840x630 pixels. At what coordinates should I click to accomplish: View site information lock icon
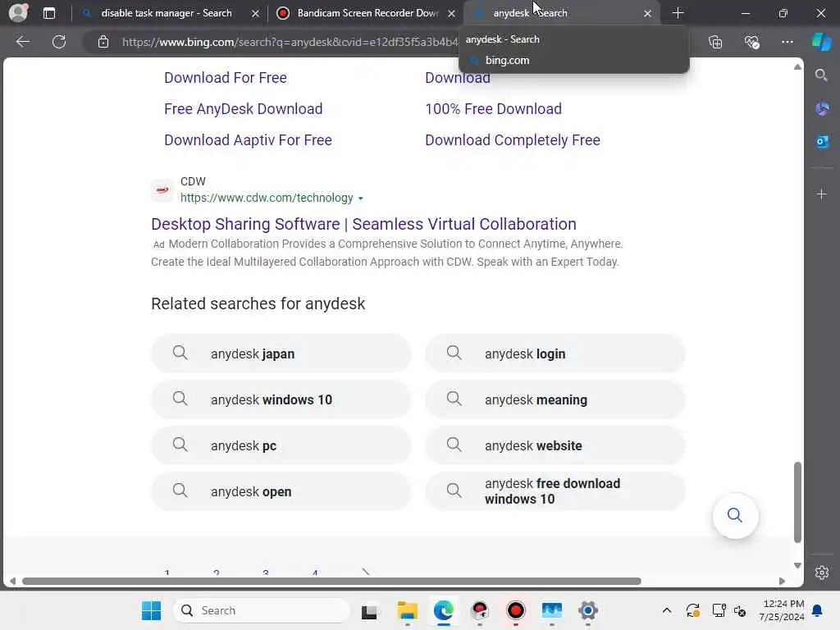coord(103,42)
